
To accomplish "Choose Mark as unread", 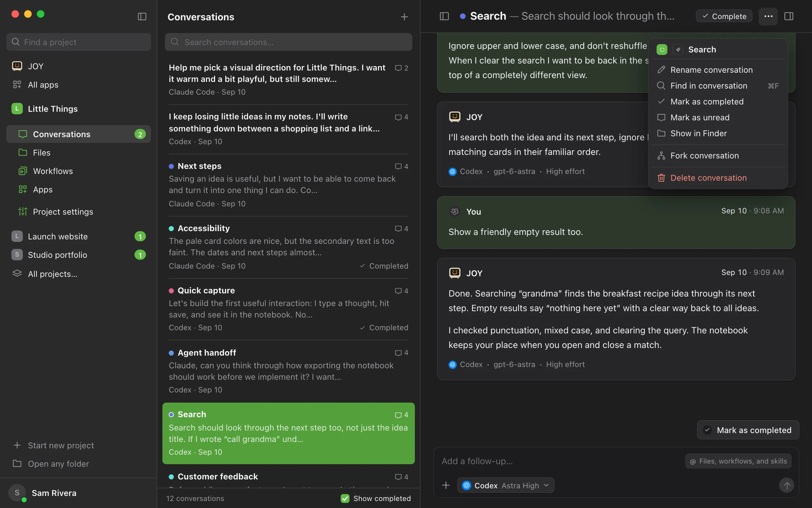I will tap(717, 117).
